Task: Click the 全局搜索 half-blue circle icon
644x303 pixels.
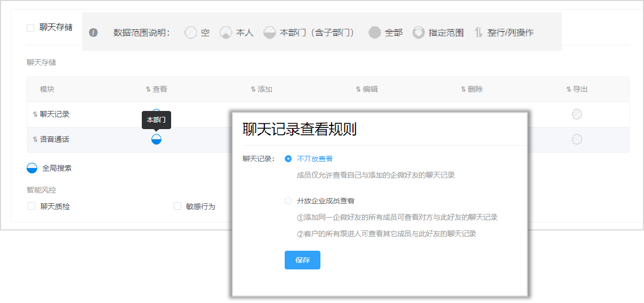Action: 32,168
